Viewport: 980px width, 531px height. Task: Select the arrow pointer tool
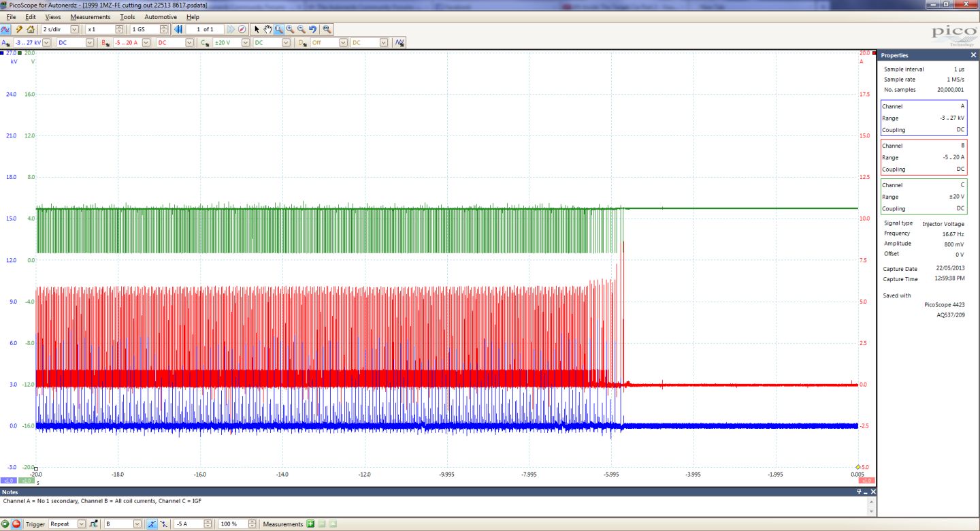[257, 29]
